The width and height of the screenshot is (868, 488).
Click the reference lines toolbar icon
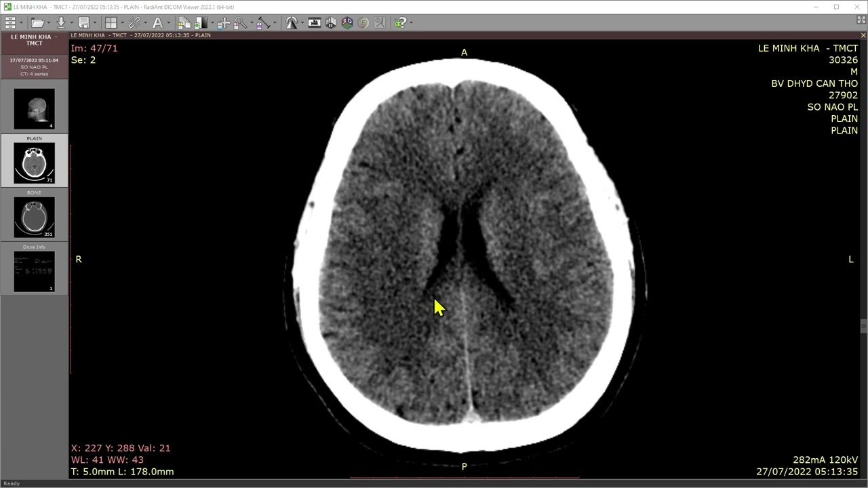tap(292, 22)
